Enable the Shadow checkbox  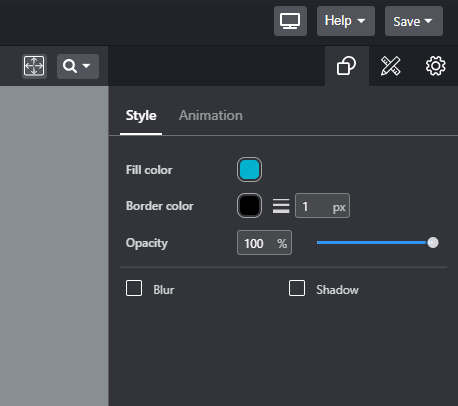297,288
